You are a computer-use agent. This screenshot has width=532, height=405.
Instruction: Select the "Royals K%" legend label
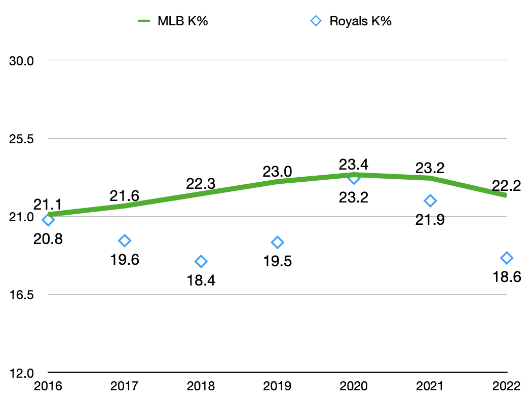click(360, 21)
